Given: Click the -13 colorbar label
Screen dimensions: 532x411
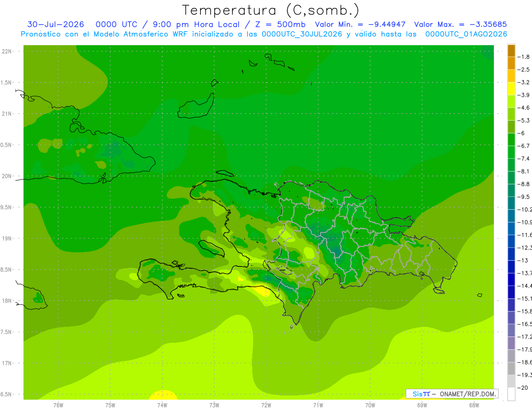Looking at the screenshot, I should click(x=522, y=260).
